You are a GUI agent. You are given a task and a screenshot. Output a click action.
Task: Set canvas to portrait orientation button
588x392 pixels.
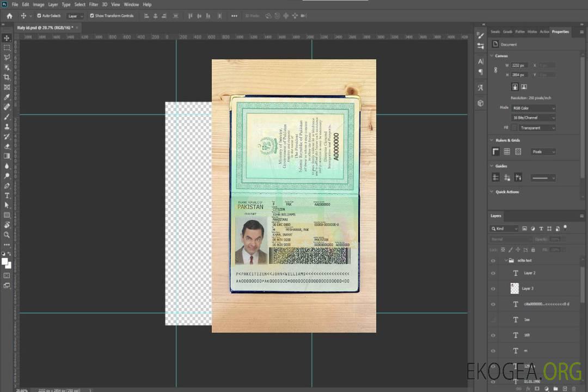pos(515,87)
